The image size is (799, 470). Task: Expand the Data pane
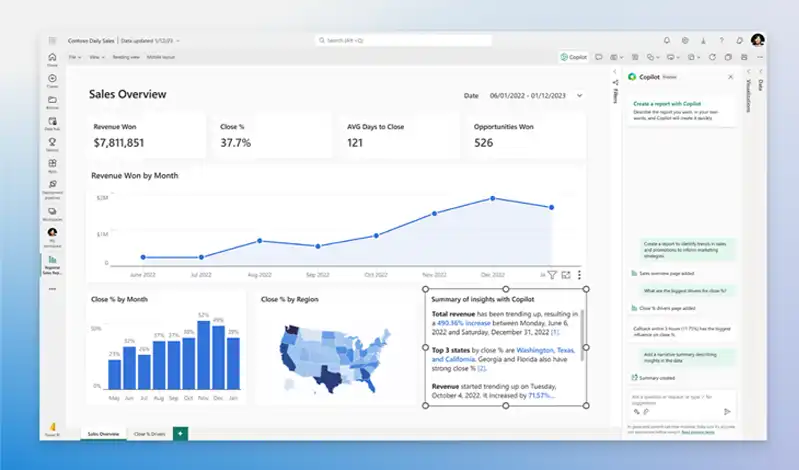(760, 71)
